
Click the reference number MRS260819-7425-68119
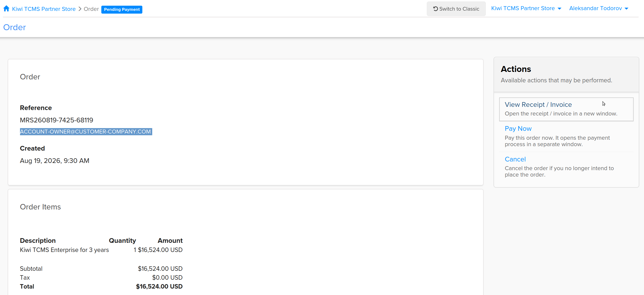(x=57, y=120)
